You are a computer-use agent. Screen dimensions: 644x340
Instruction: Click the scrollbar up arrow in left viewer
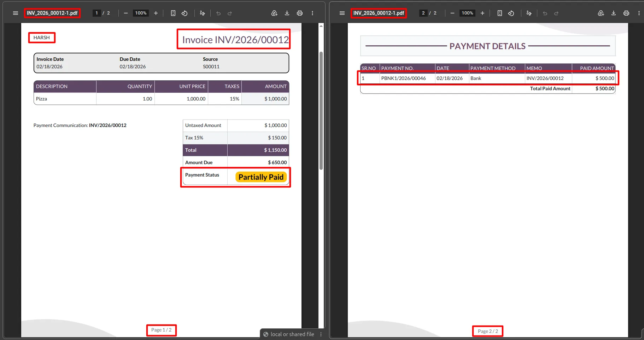click(x=321, y=26)
